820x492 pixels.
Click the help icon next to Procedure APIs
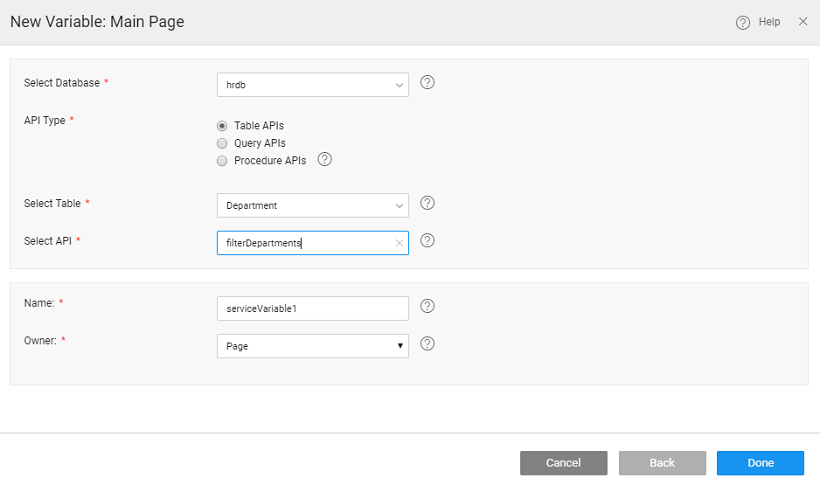click(x=324, y=159)
